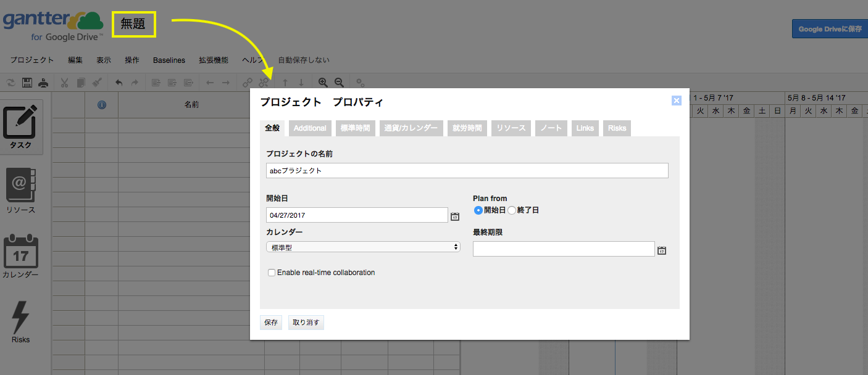Click the save floppy disk toolbar icon

27,82
